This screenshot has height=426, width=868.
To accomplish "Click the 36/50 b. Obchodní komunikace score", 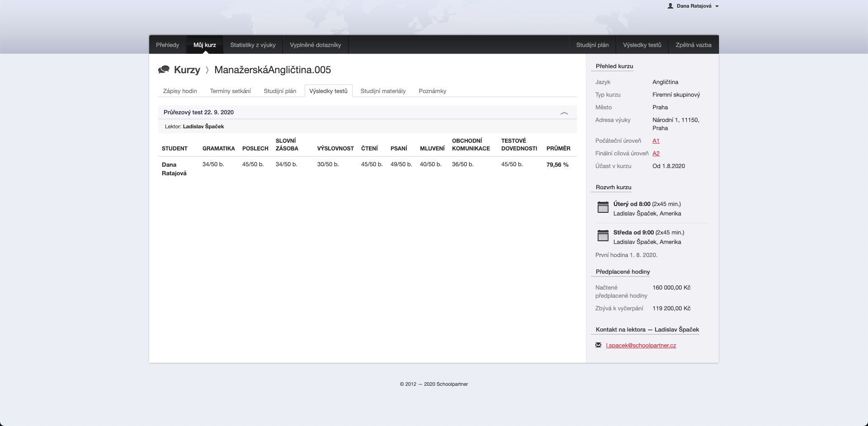I will pyautogui.click(x=462, y=164).
